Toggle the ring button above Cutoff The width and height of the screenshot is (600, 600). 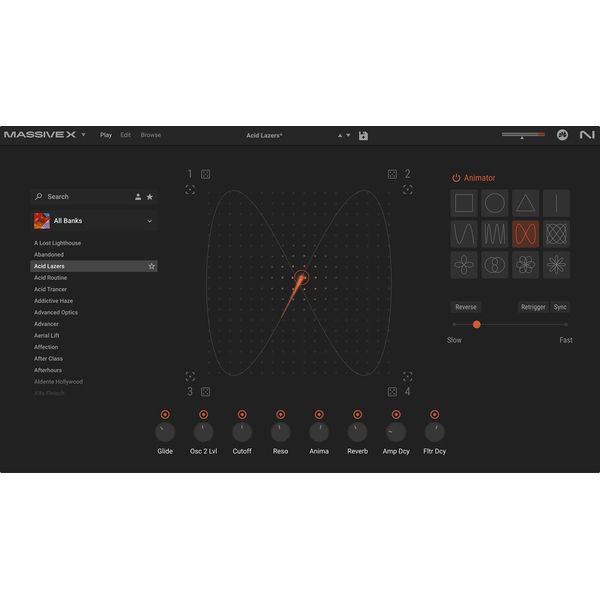(242, 414)
